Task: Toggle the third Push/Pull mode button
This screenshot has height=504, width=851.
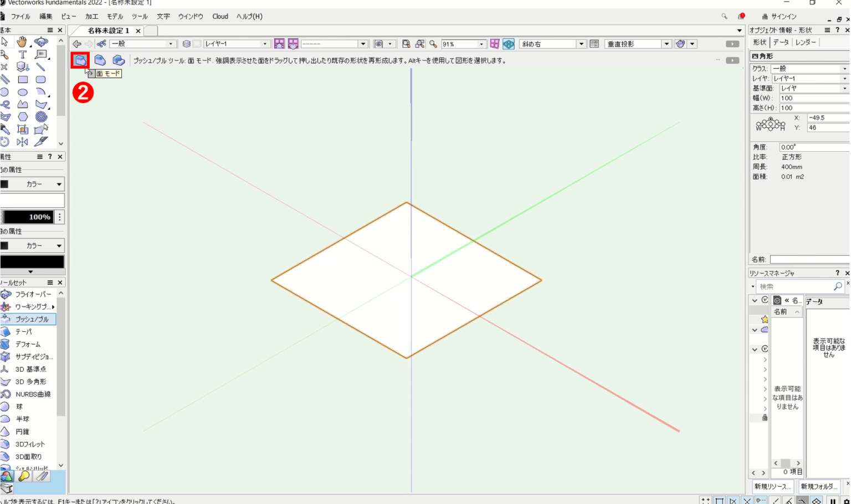Action: click(119, 60)
